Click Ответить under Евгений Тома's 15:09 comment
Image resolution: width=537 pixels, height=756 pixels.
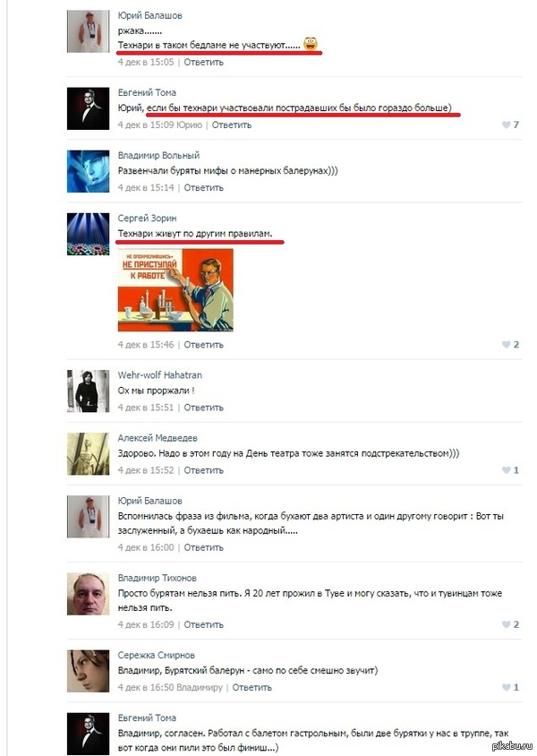pyautogui.click(x=232, y=125)
